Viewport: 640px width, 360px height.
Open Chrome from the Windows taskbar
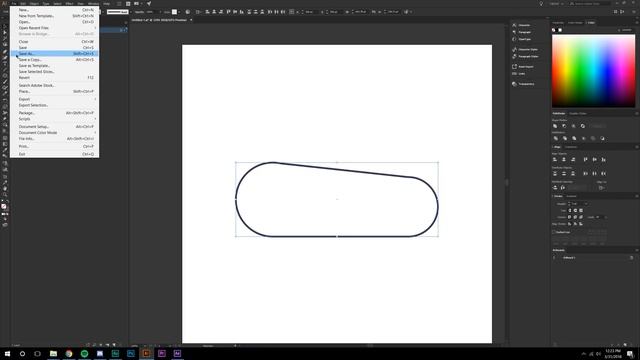(x=69, y=353)
